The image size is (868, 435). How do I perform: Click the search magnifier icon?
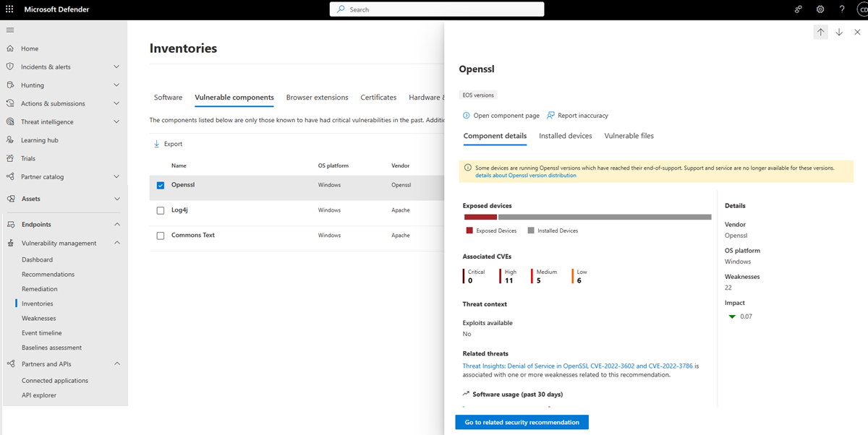(x=341, y=9)
